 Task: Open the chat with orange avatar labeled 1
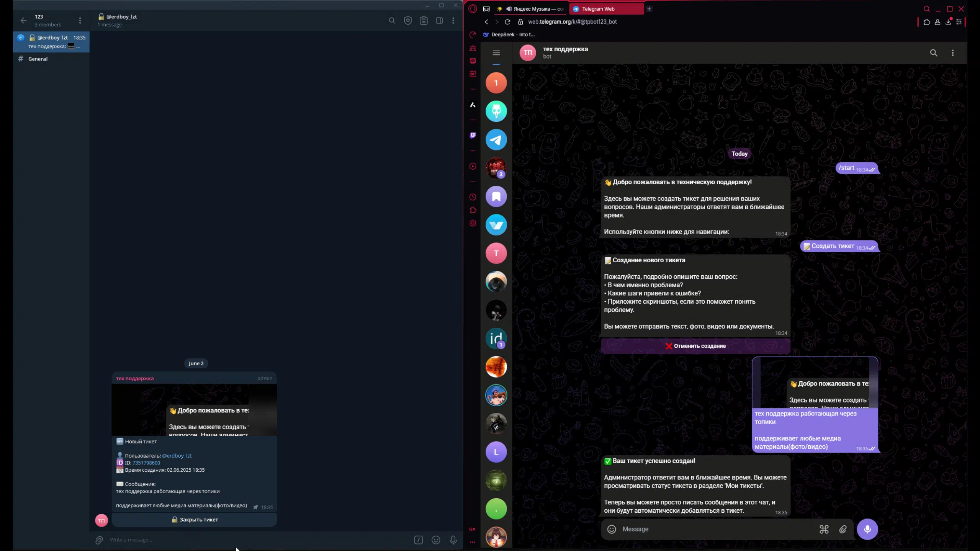pyautogui.click(x=496, y=83)
